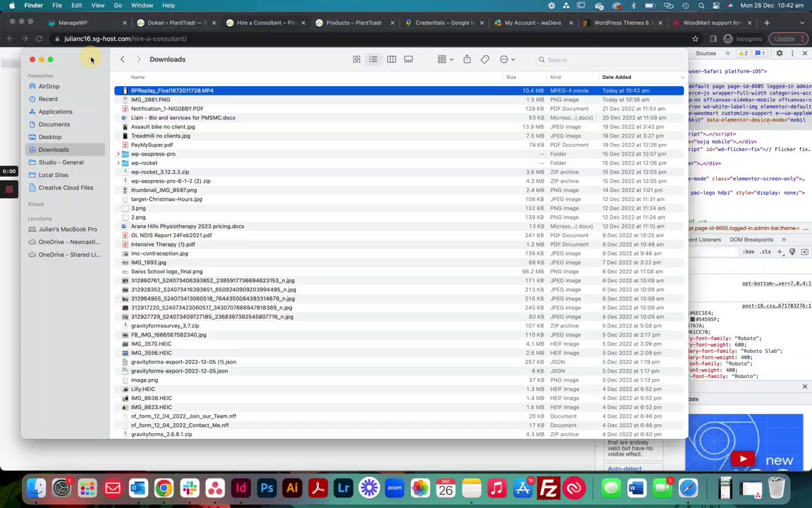Open Adobe Acrobat from the Dock

tap(318, 488)
